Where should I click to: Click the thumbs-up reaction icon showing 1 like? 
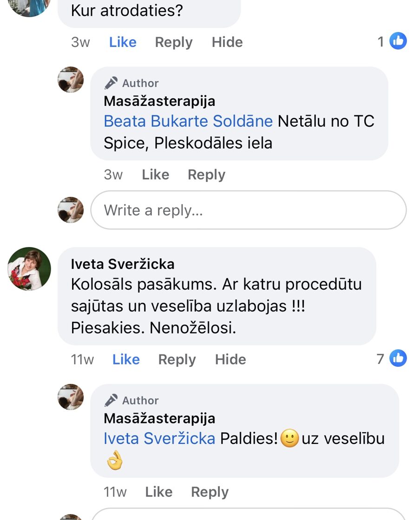(x=398, y=41)
